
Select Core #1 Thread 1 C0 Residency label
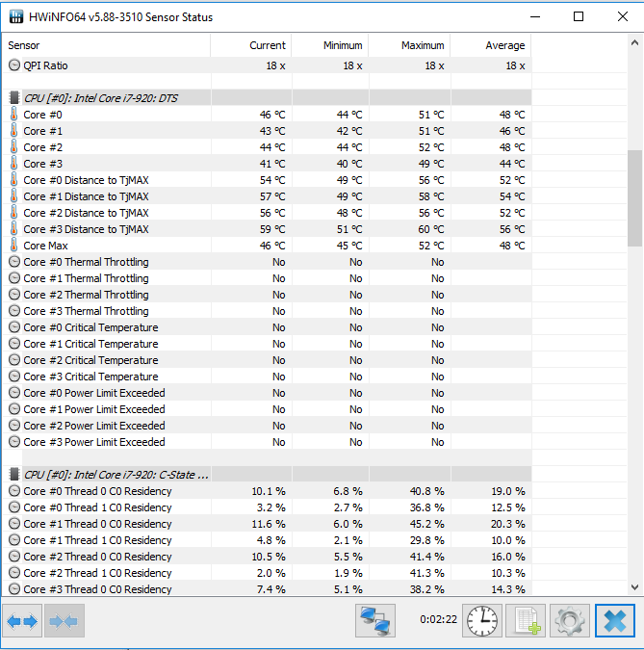97,540
